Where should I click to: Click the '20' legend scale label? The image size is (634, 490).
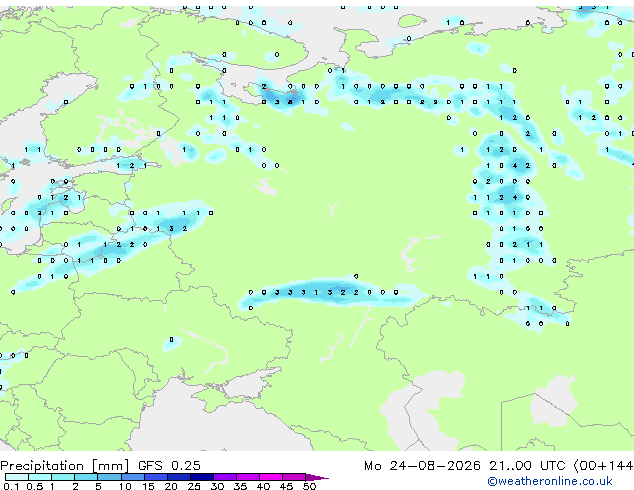[171, 486]
